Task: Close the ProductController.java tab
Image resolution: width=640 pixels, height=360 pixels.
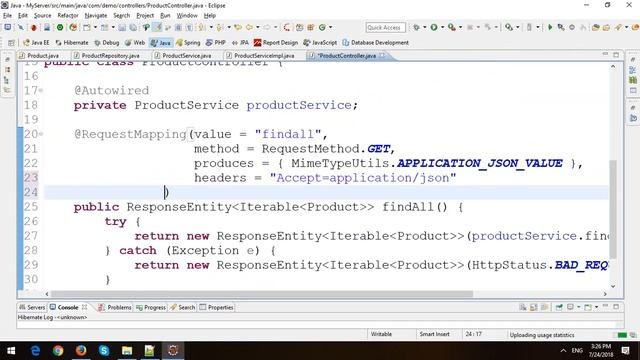Action: [382, 56]
